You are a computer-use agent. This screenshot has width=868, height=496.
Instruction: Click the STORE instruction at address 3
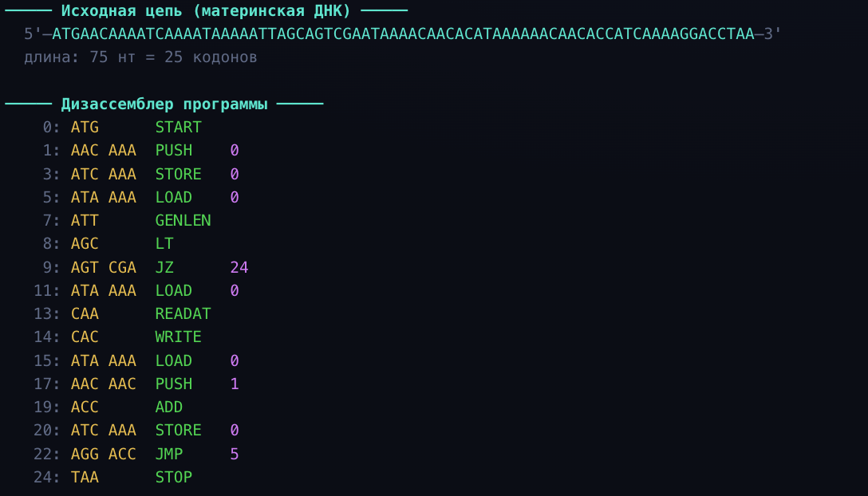(x=178, y=174)
